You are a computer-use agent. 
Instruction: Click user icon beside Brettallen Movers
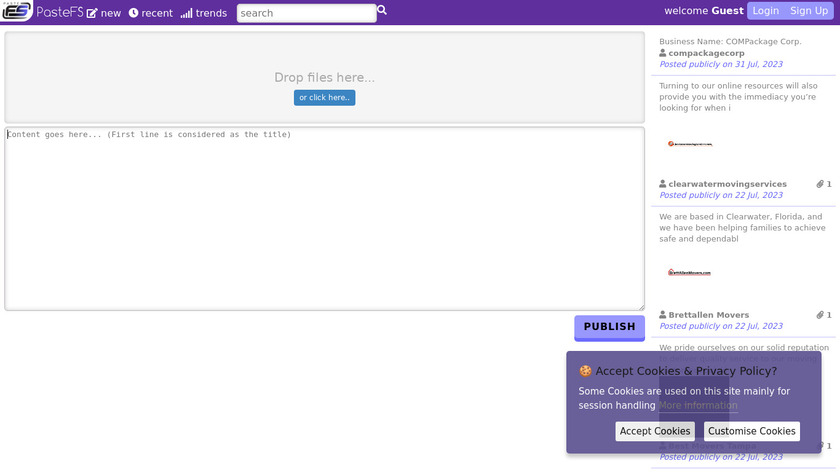pos(663,315)
